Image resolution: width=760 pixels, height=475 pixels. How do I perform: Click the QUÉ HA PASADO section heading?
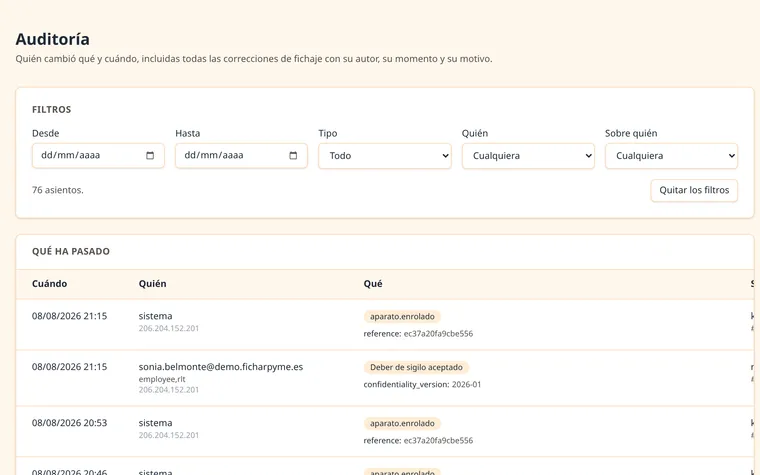pos(71,252)
